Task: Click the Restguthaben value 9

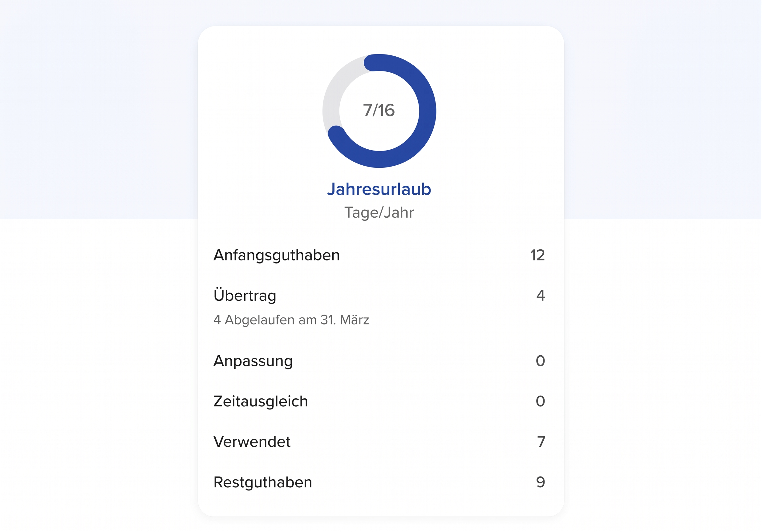Action: 540,482
